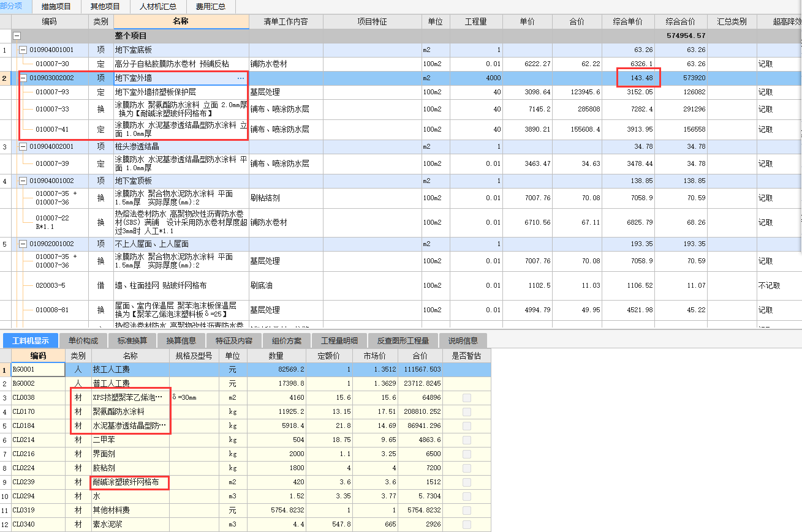This screenshot has height=532, width=802.
Task: Select the 单价构成 bottom tab
Action: point(83,340)
